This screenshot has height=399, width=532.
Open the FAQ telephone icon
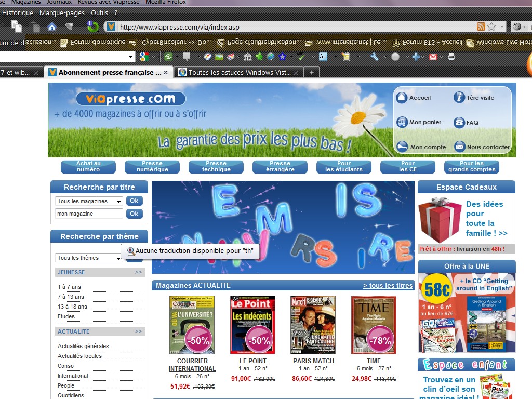pos(459,123)
